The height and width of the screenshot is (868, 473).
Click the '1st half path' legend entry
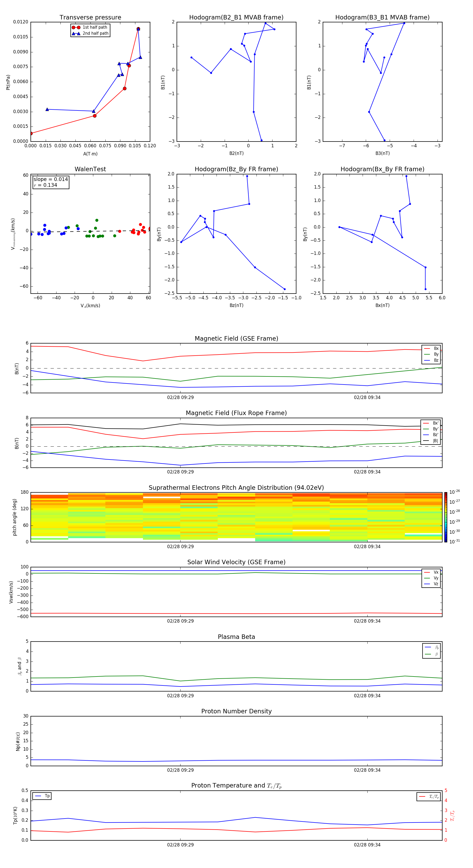pyautogui.click(x=90, y=27)
